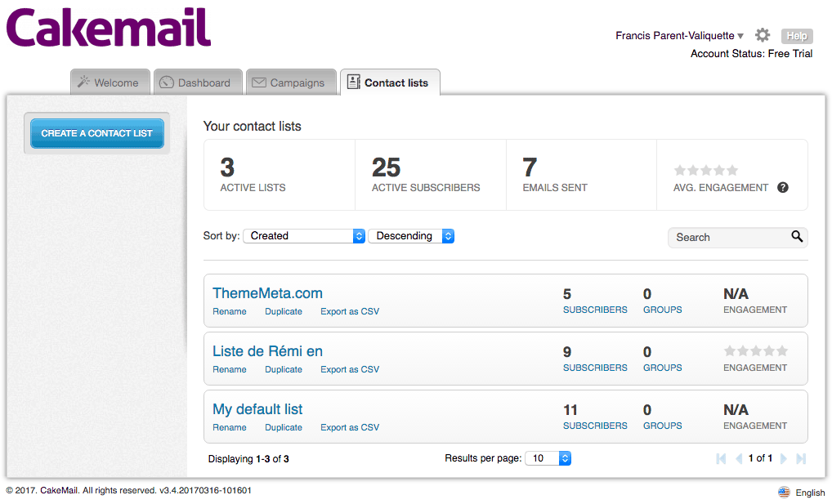
Task: Open the Descending order dropdown
Action: [411, 236]
